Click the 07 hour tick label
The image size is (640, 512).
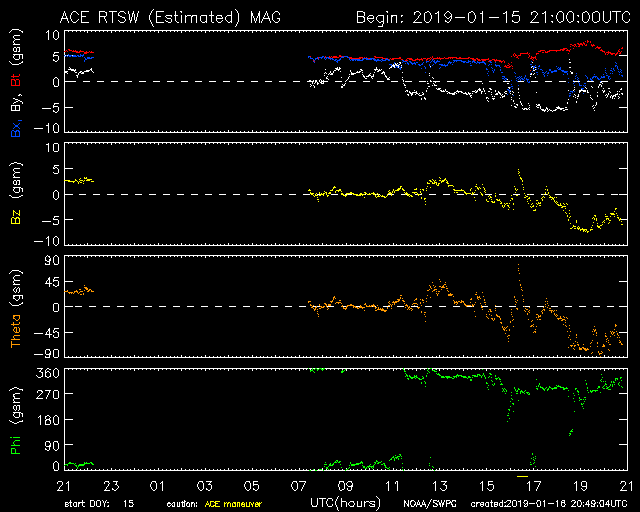click(298, 486)
